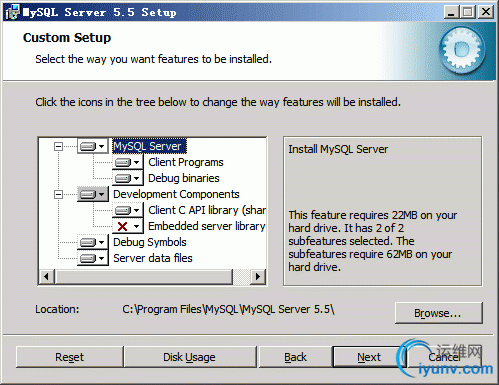Minimize the setup window
Viewport: 499px width, 385px height.
tap(451, 12)
